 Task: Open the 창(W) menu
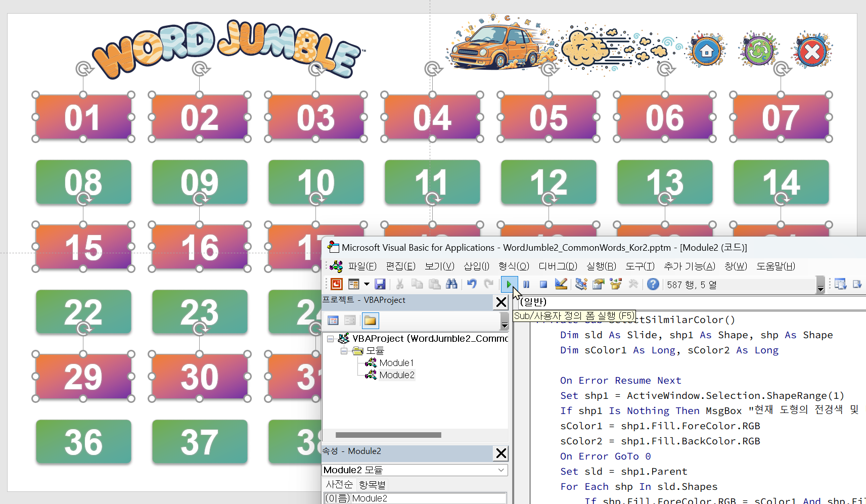point(736,266)
